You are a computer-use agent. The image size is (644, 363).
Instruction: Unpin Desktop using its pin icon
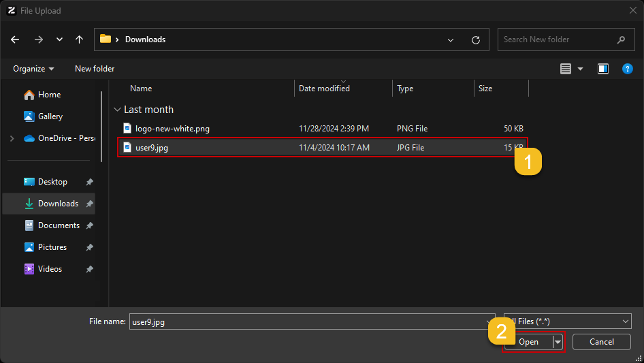90,182
